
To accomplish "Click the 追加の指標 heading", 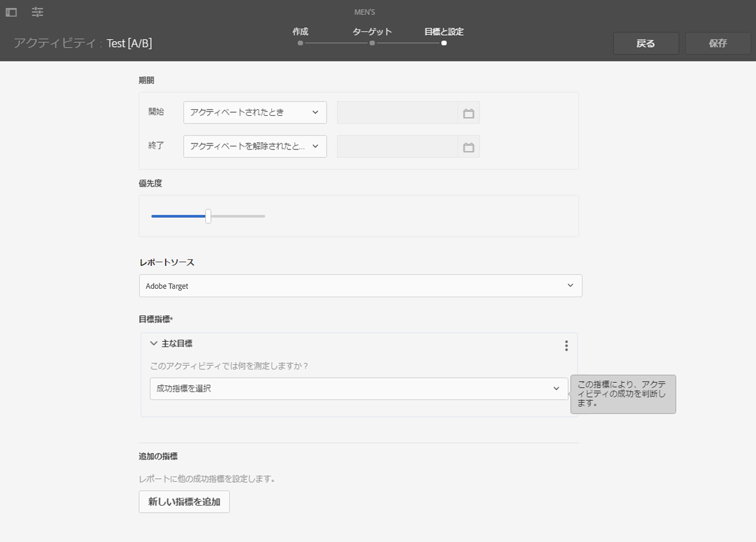I will pos(158,456).
